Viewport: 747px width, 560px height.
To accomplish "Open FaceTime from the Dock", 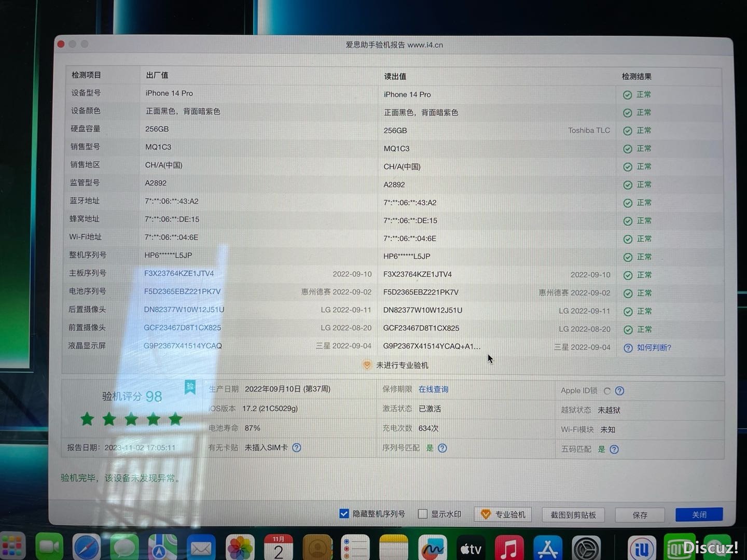I will (49, 548).
